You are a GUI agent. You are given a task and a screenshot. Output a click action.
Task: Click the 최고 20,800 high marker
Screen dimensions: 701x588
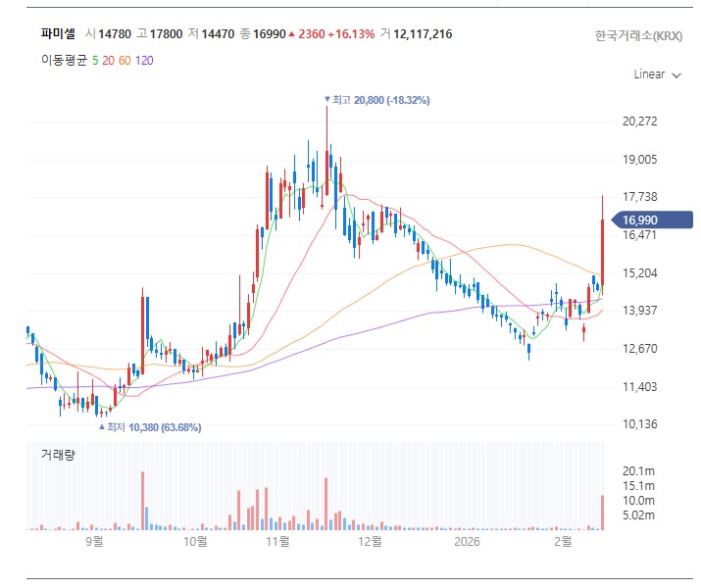click(x=377, y=100)
